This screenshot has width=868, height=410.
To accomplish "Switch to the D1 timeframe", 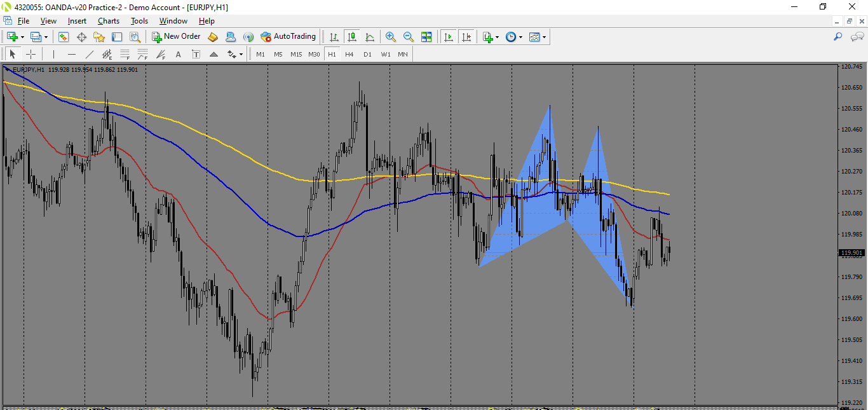I will pos(367,54).
